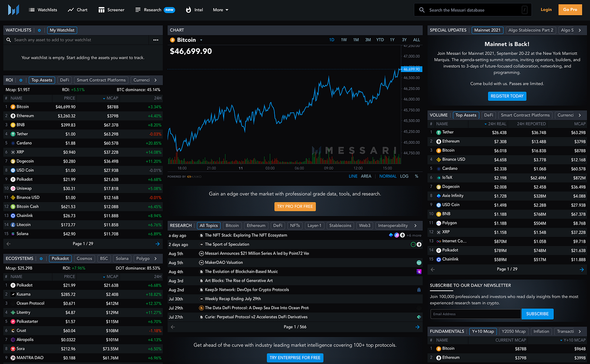Select the YTD chart timeframe
Image resolution: width=590 pixels, height=364 pixels.
click(x=380, y=40)
